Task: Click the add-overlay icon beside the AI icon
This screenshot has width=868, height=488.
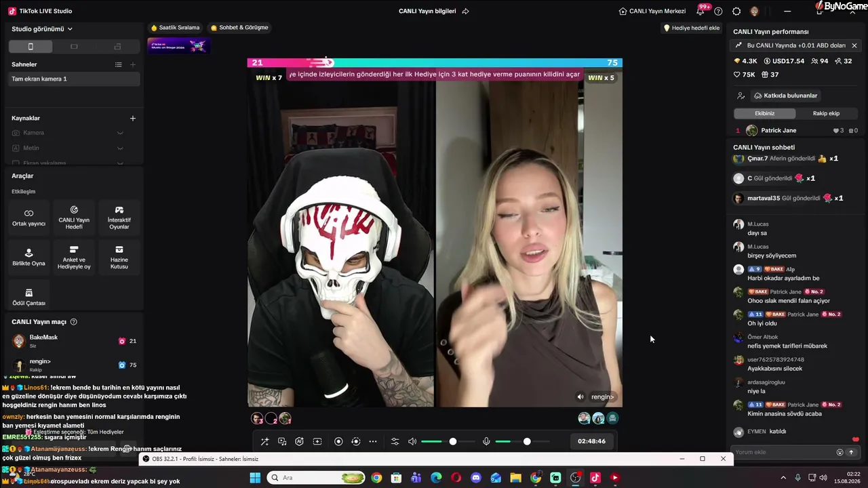Action: pyautogui.click(x=317, y=442)
